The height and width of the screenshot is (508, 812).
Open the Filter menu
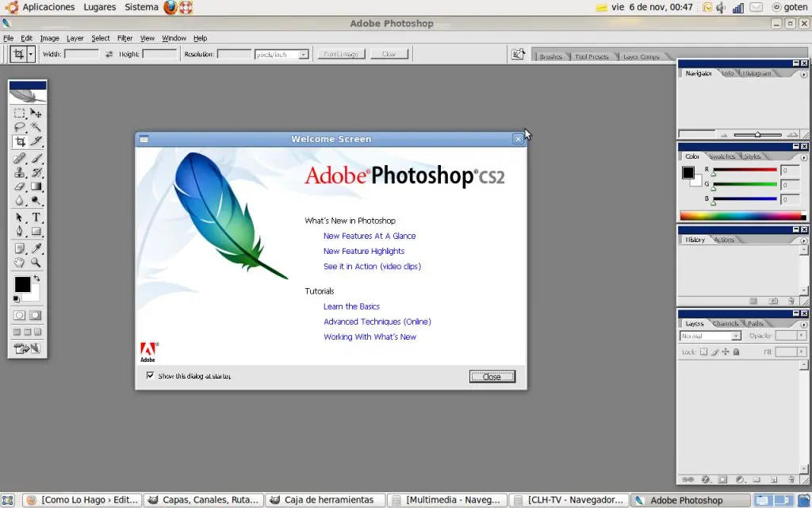[x=124, y=38]
